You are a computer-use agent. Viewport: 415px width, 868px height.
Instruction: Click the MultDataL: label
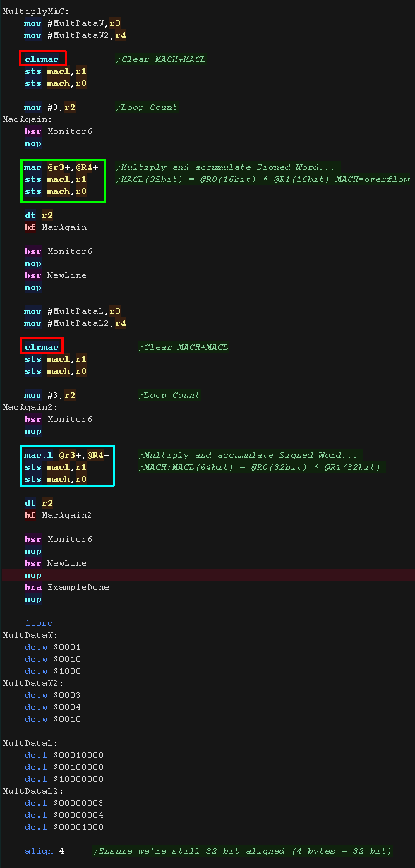pyautogui.click(x=30, y=743)
